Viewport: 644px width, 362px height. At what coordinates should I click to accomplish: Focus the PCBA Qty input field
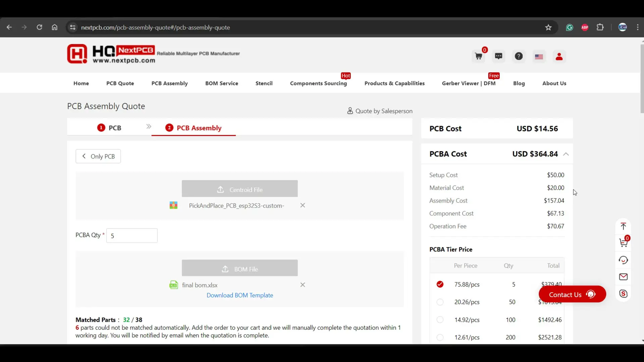132,236
